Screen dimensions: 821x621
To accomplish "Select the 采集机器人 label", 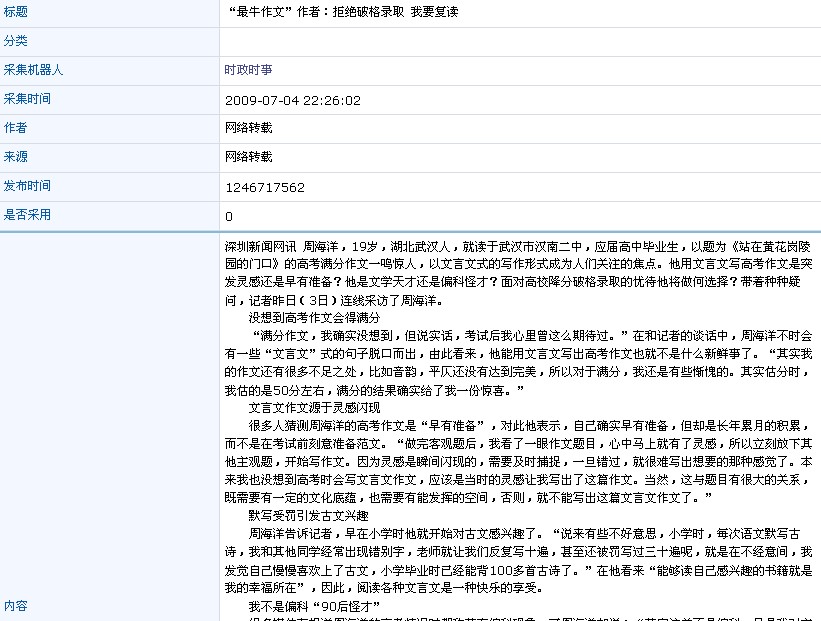I will point(33,70).
